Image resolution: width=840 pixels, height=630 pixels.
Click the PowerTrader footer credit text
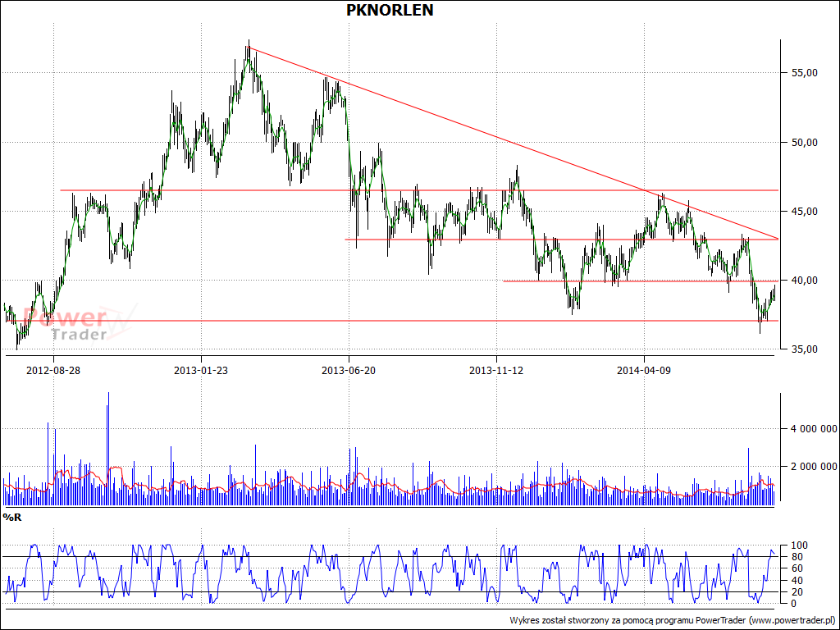673,620
